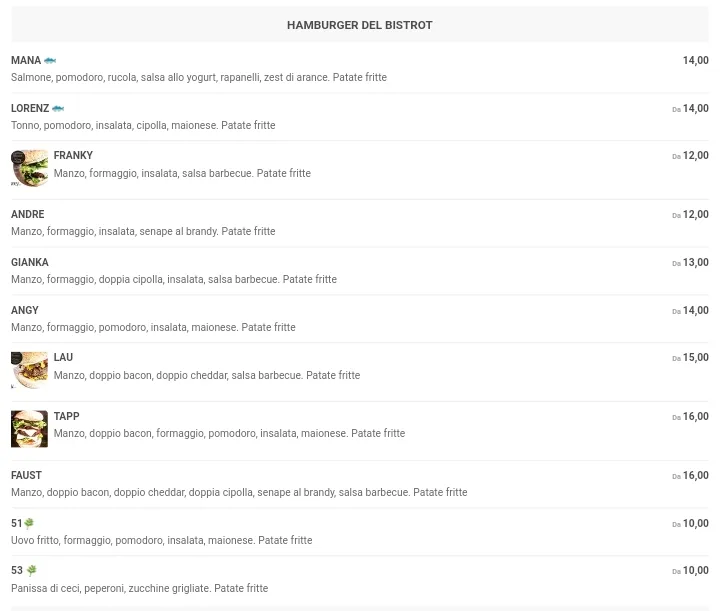Click the 16,00 price of FAUST
This screenshot has width=720, height=611.
click(695, 476)
